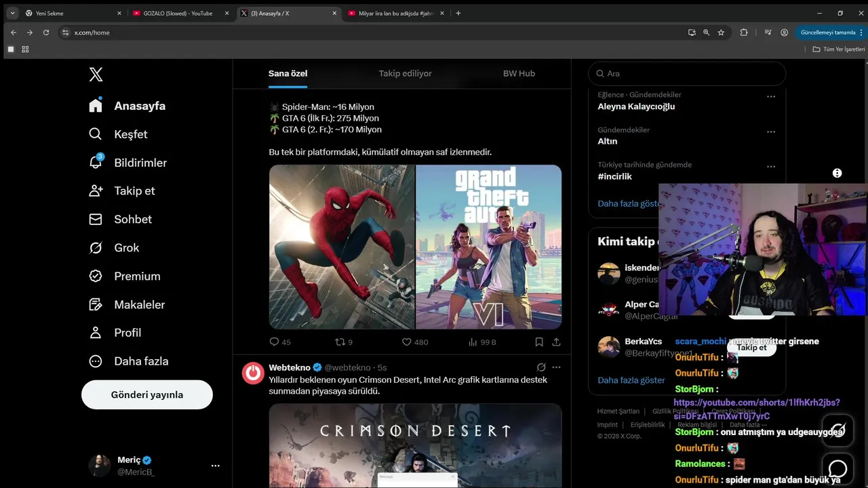The image size is (868, 488).
Task: Share the Spider-Man GTA post
Action: pyautogui.click(x=556, y=342)
